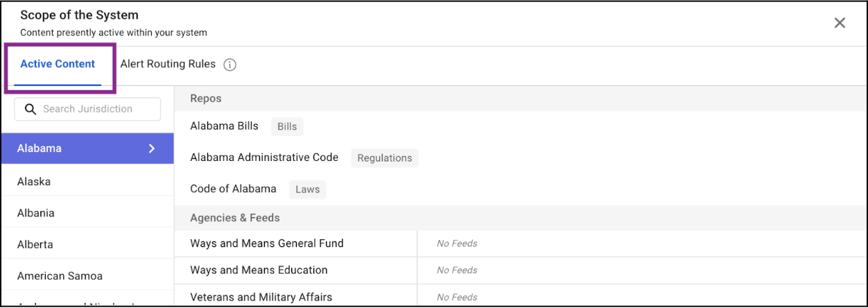Click the Regulations tag label
Viewport: 868px width, 308px height.
[x=385, y=158]
